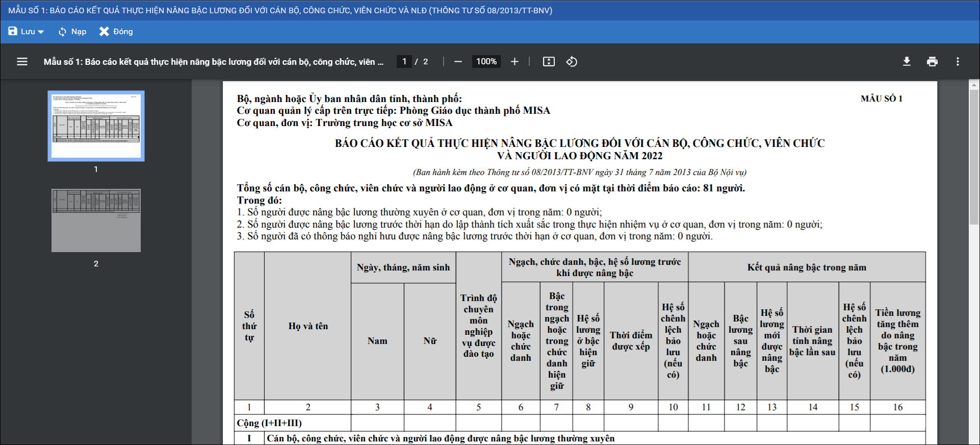The height and width of the screenshot is (445, 980).
Task: Expand the Lưu save dropdown
Action: pyautogui.click(x=41, y=32)
